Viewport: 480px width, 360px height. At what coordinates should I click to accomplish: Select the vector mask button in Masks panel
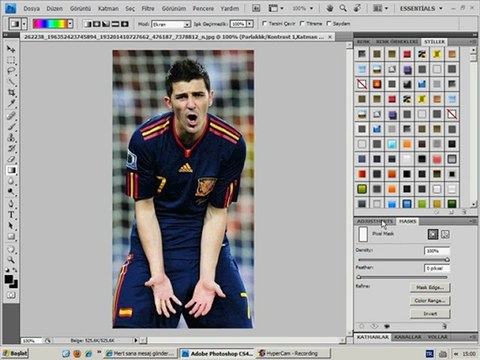point(445,234)
